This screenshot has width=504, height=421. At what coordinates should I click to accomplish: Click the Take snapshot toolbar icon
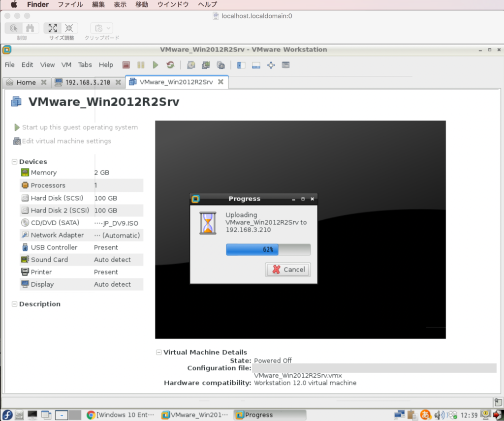tap(191, 65)
